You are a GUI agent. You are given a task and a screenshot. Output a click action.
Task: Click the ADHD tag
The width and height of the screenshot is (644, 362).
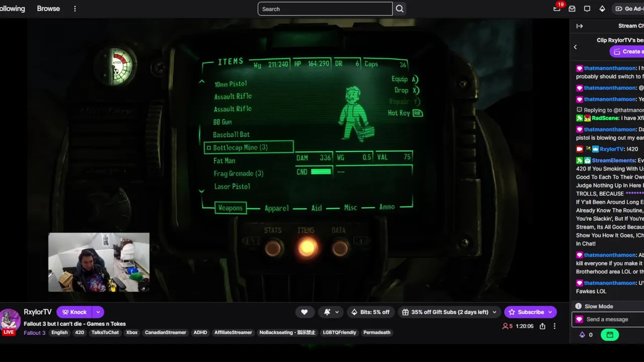[200, 332]
